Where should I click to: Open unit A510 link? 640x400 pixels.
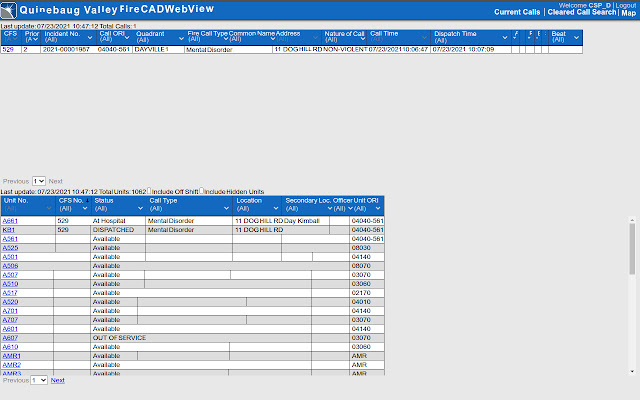click(10, 284)
